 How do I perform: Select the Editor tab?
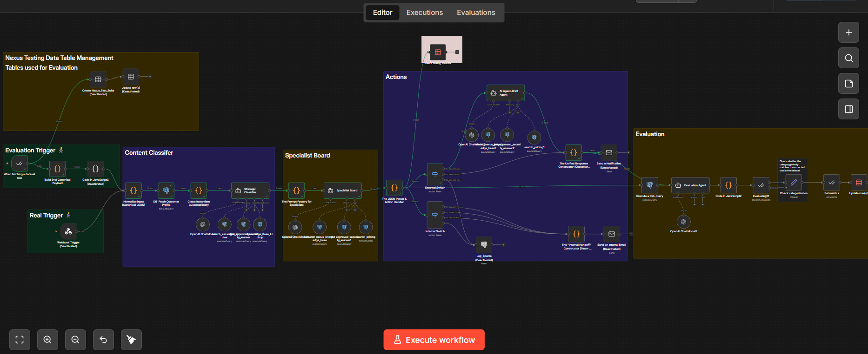click(382, 13)
